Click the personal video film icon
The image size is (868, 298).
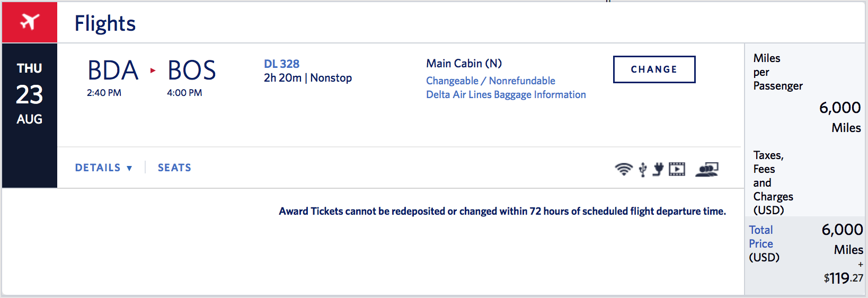coord(677,169)
